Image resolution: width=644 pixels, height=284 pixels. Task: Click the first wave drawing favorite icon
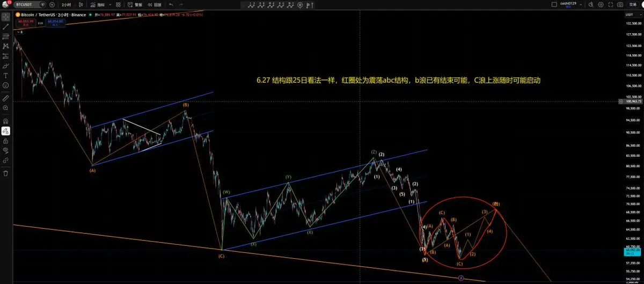pyautogui.click(x=251, y=5)
